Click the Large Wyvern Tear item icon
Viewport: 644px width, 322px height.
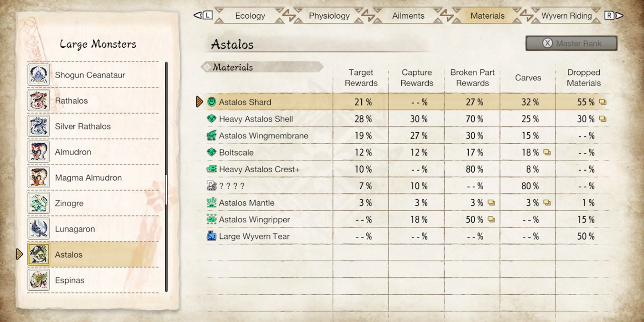pyautogui.click(x=212, y=236)
